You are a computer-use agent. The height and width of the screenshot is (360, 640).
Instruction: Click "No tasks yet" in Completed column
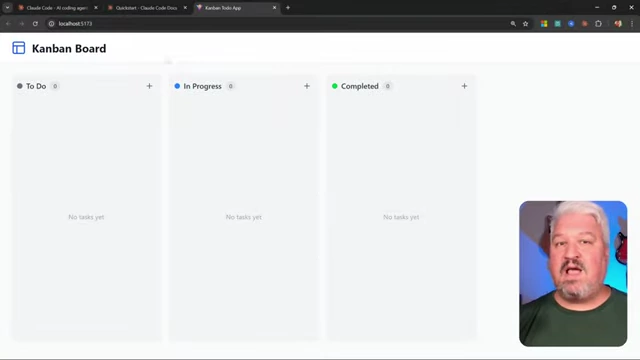click(x=401, y=217)
